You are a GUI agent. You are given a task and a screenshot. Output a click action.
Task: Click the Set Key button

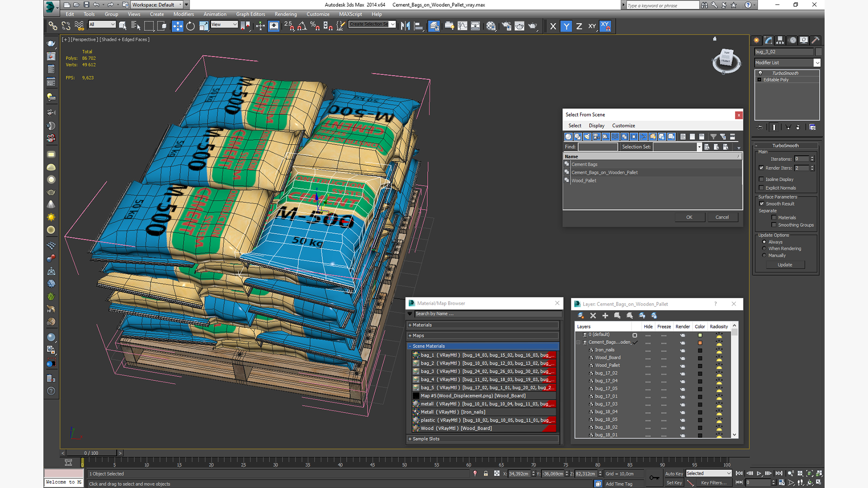[x=674, y=483]
